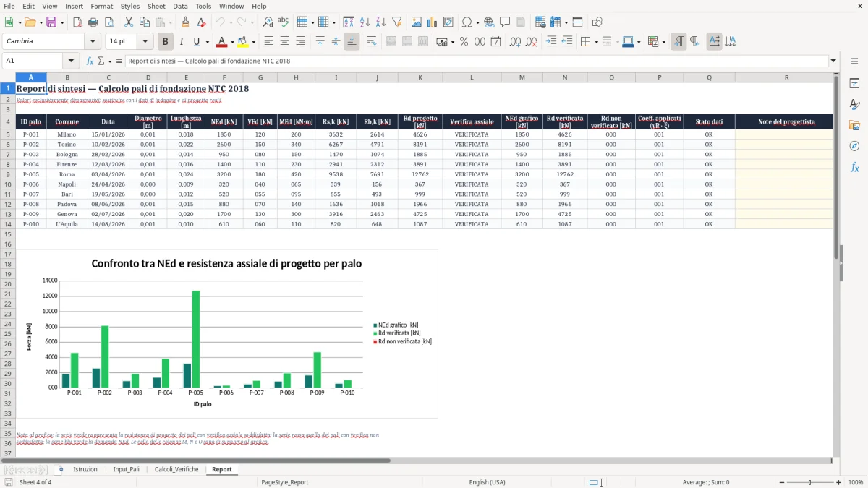Select the Clone Formatting paintbrush

[x=186, y=22]
